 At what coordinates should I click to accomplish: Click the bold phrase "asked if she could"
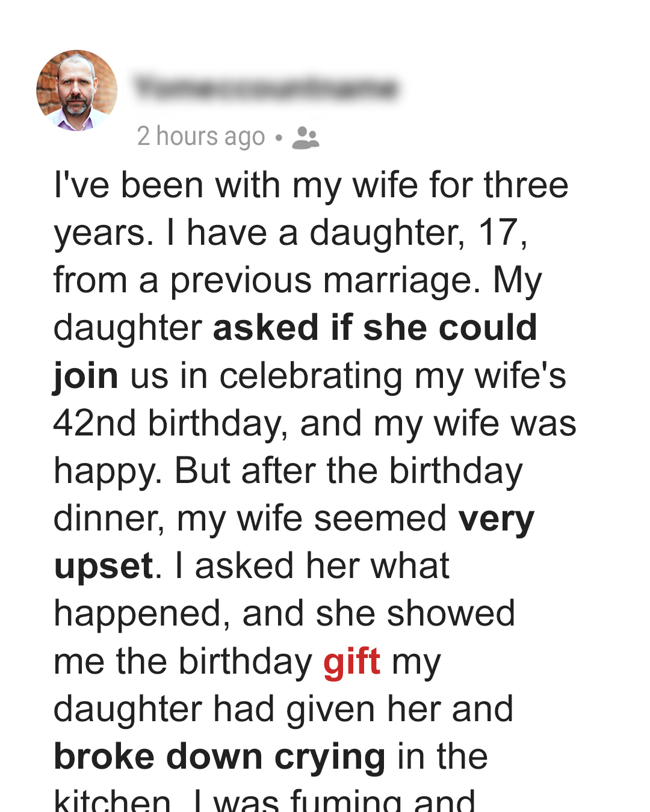[x=375, y=328]
